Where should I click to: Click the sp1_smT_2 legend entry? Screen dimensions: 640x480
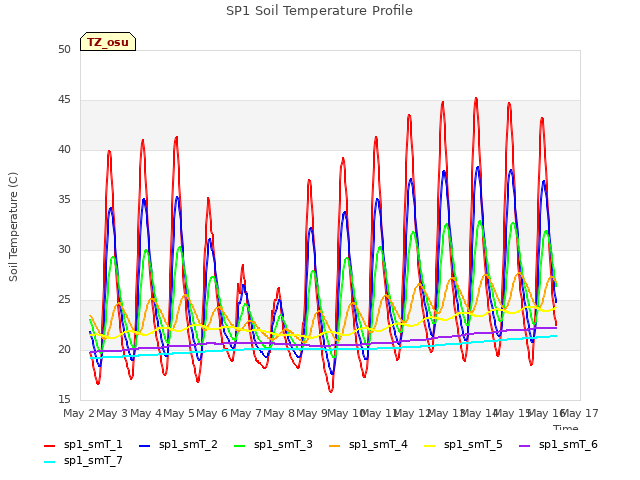[x=178, y=444]
